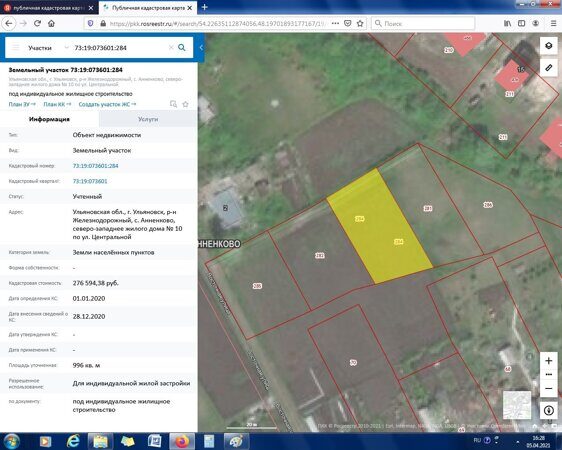Open the План ЗУ link
Screen dimensions: 562x450
tap(22, 104)
